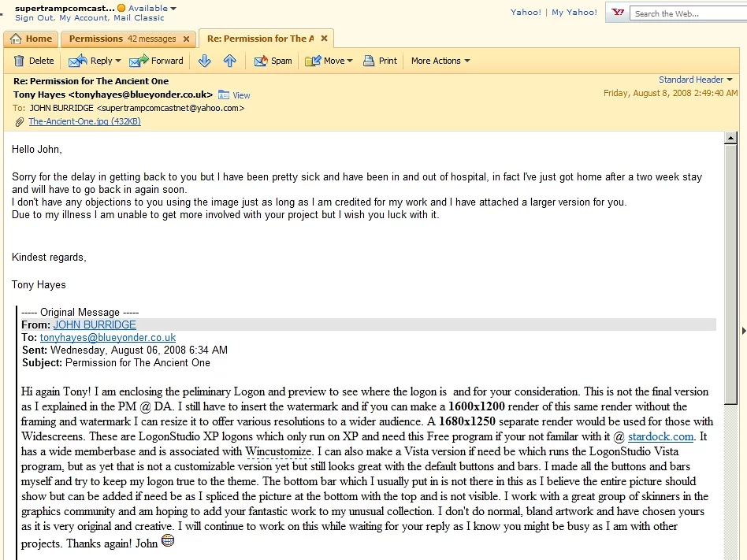The width and height of the screenshot is (747, 560).
Task: Click the Delete trash can icon
Action: [x=19, y=61]
